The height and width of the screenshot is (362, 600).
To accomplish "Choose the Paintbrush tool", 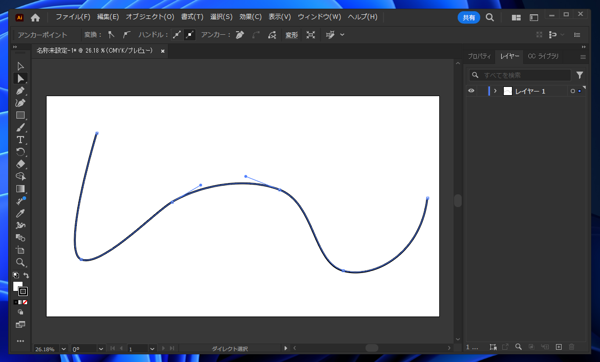I will 20,127.
